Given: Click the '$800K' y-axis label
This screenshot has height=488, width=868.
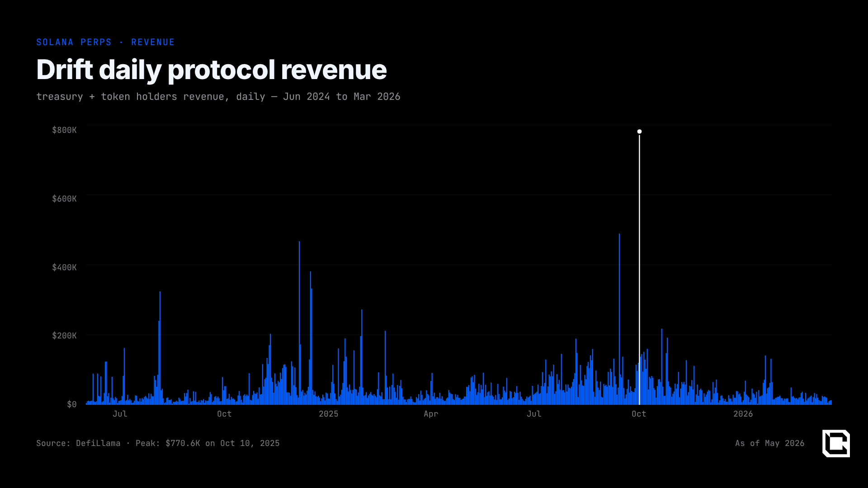Looking at the screenshot, I should [64, 130].
